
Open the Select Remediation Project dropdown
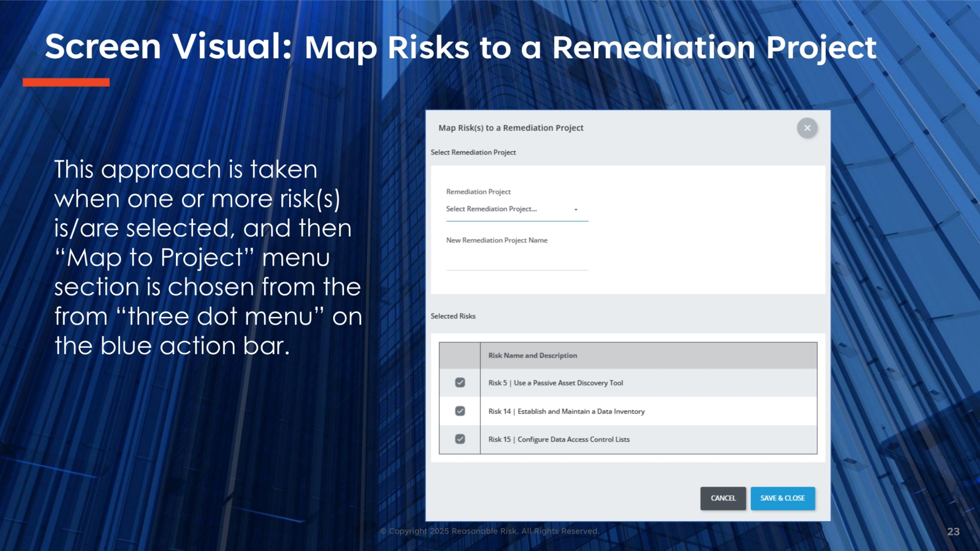517,209
